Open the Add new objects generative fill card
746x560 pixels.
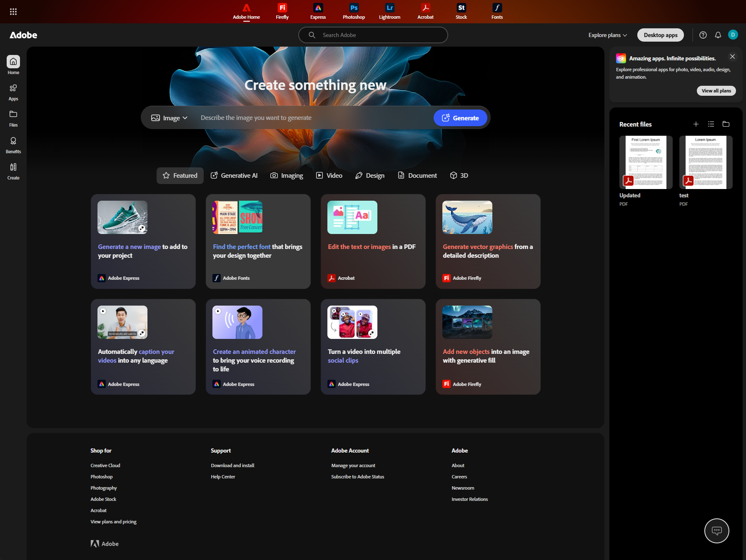coord(488,347)
